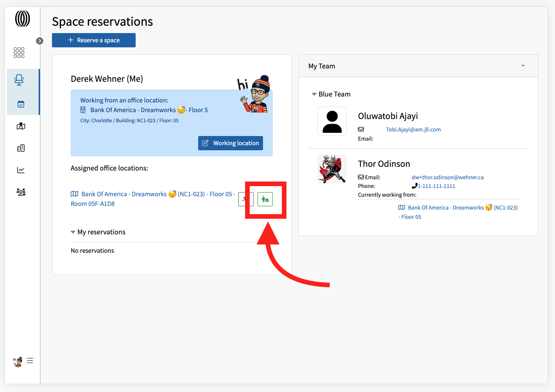Image resolution: width=555 pixels, height=392 pixels.
Task: Click the icon left of green check-in
Action: click(x=245, y=199)
